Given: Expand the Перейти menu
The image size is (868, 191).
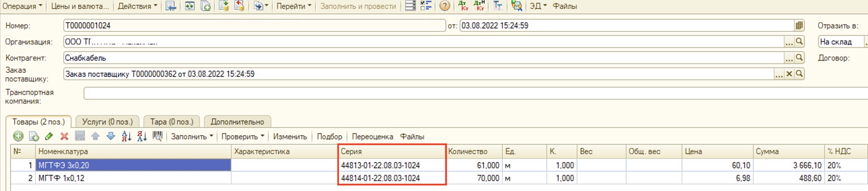Looking at the screenshot, I should (294, 6).
